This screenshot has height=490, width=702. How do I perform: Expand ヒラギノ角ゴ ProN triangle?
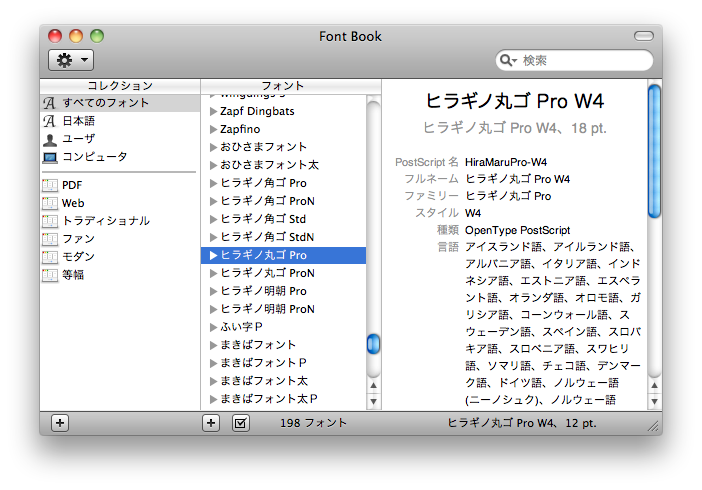tap(214, 201)
